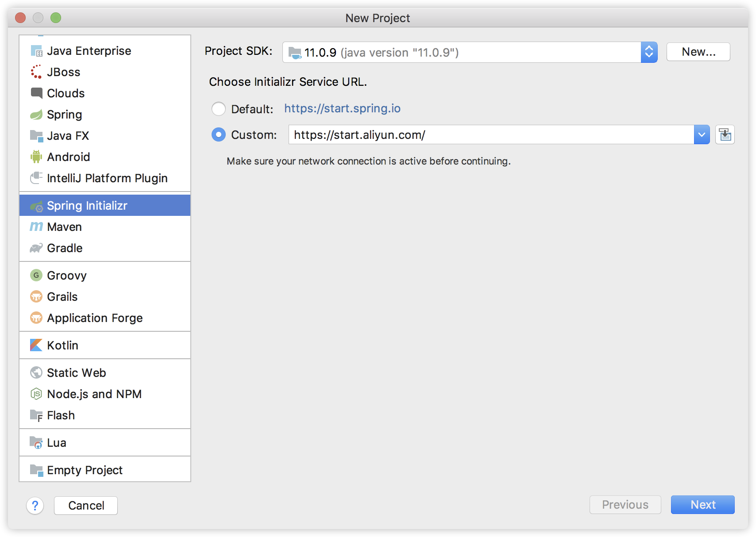
Task: Select Groovy label in list
Action: [x=67, y=276]
